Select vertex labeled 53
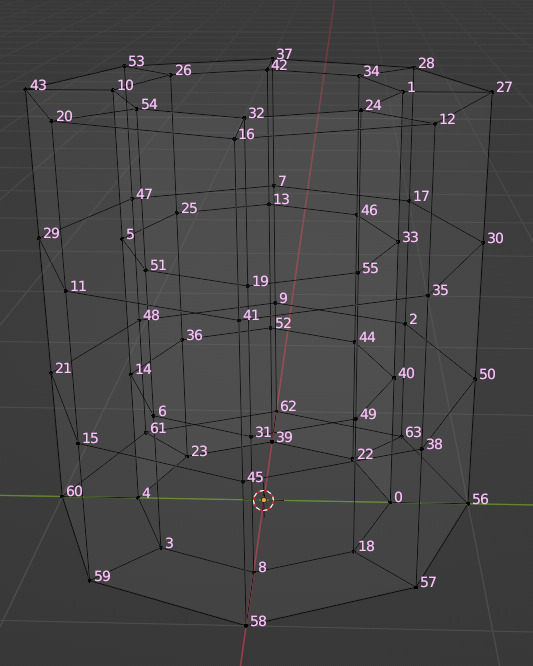Viewport: 533px width, 666px height. pos(124,66)
